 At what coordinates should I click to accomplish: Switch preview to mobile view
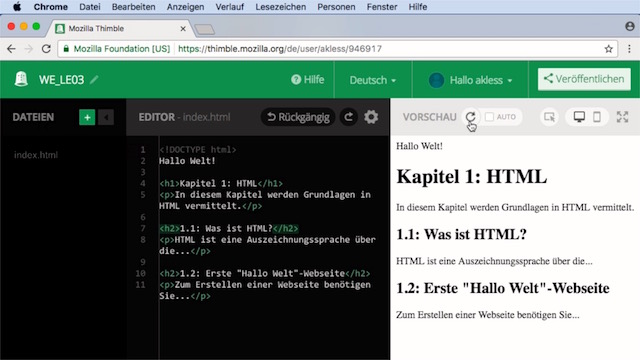[x=597, y=117]
